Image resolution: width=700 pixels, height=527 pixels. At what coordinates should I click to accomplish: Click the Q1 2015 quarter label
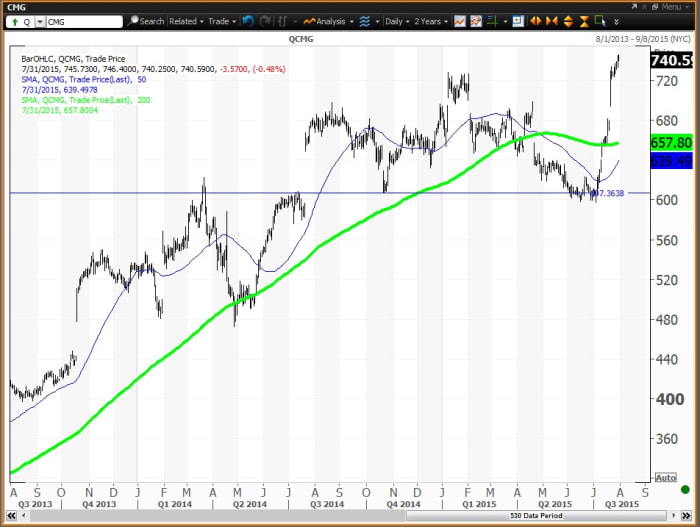[479, 504]
